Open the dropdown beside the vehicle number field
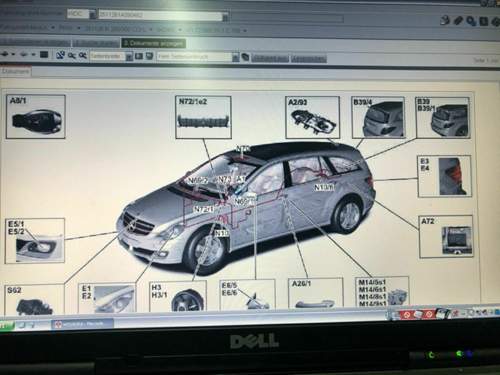 point(225,17)
